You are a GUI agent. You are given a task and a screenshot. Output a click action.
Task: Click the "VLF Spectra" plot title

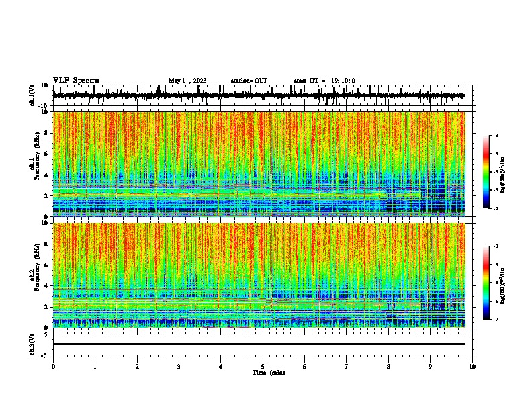[76, 81]
